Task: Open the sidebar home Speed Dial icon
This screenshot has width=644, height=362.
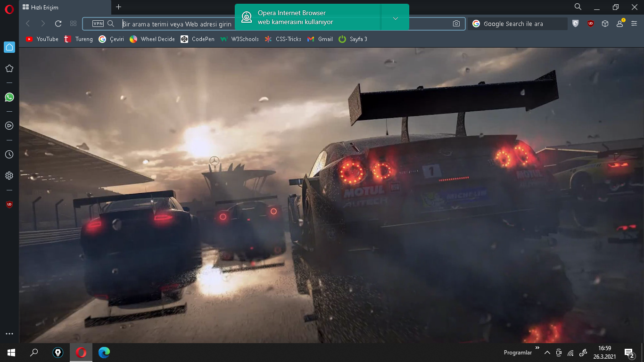Action: point(9,47)
